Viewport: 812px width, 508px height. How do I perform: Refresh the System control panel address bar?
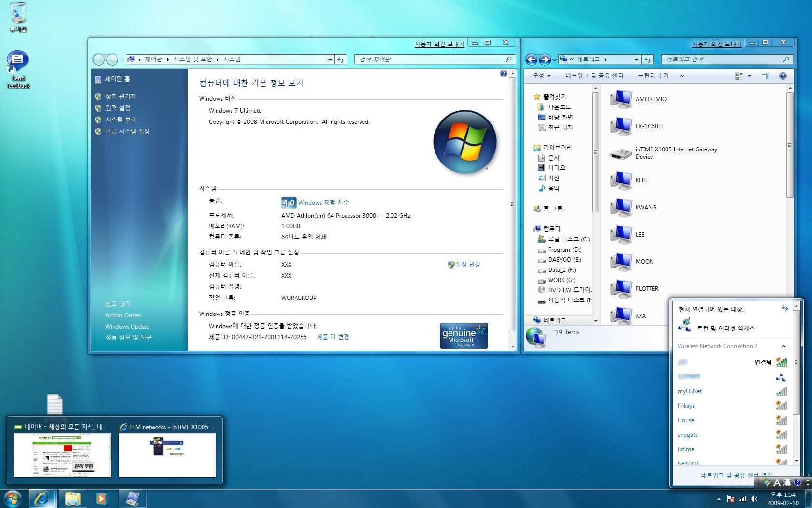tap(341, 60)
